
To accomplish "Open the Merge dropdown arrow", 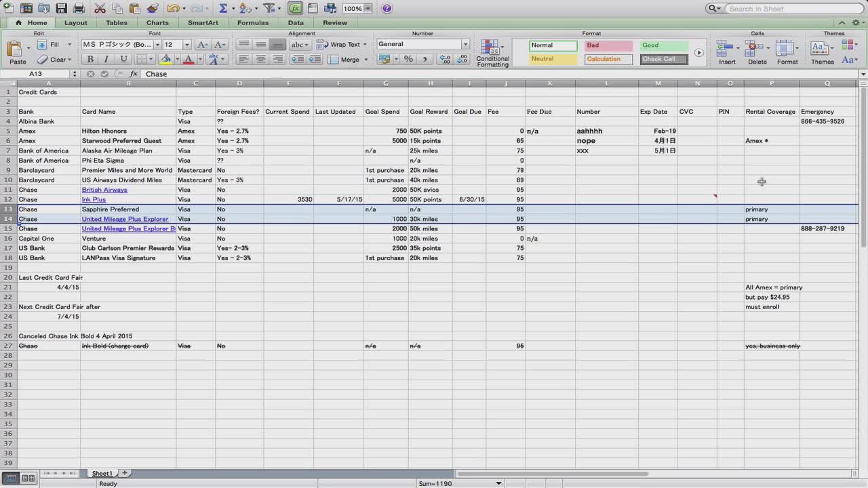I will [x=365, y=60].
